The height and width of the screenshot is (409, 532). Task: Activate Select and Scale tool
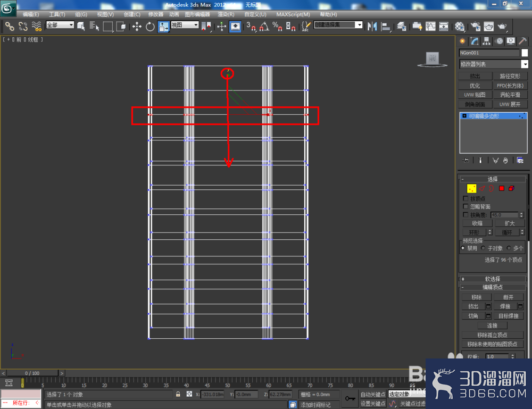coord(163,27)
